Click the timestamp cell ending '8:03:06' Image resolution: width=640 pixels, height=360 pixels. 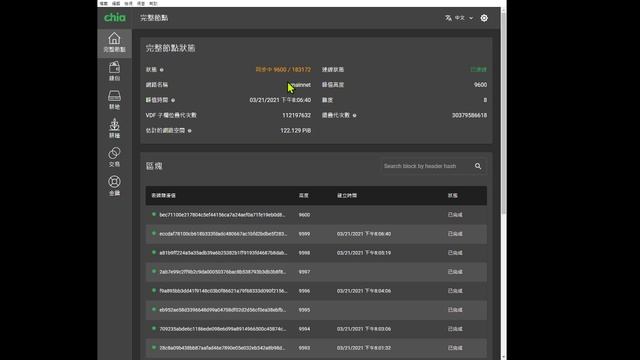(364, 329)
